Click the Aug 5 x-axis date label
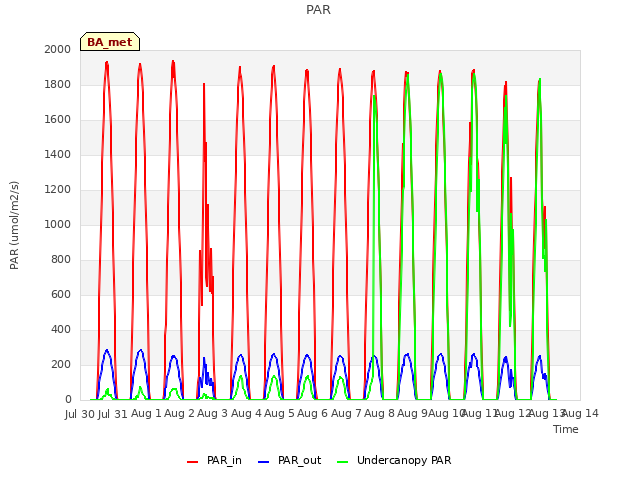The image size is (640, 480). coord(279,413)
